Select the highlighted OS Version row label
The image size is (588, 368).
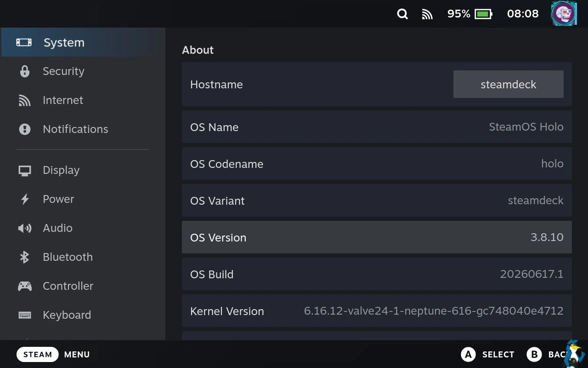point(218,238)
